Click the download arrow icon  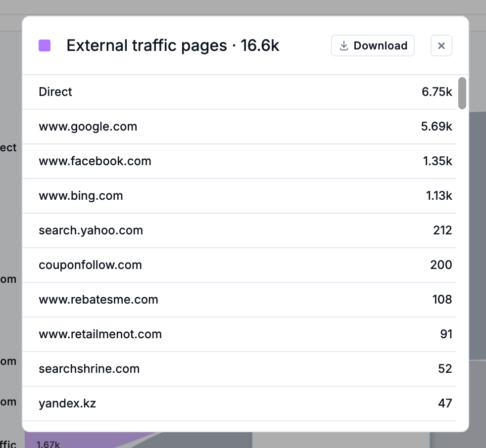[x=344, y=46]
